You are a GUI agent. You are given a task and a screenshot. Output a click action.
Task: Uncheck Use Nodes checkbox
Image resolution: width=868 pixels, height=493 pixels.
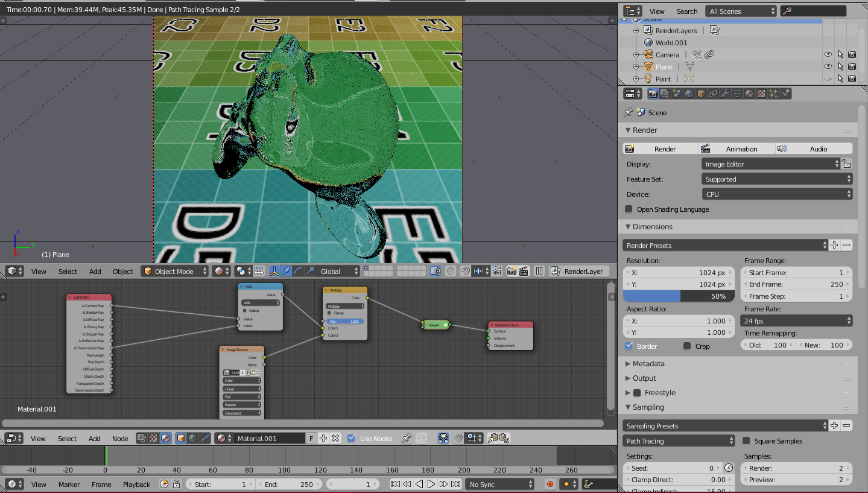point(352,438)
